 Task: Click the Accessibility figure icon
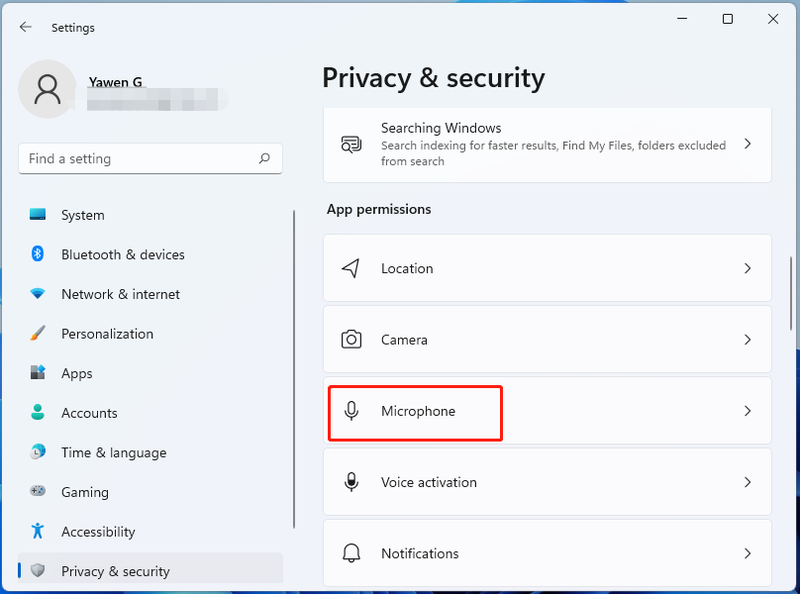[x=38, y=531]
